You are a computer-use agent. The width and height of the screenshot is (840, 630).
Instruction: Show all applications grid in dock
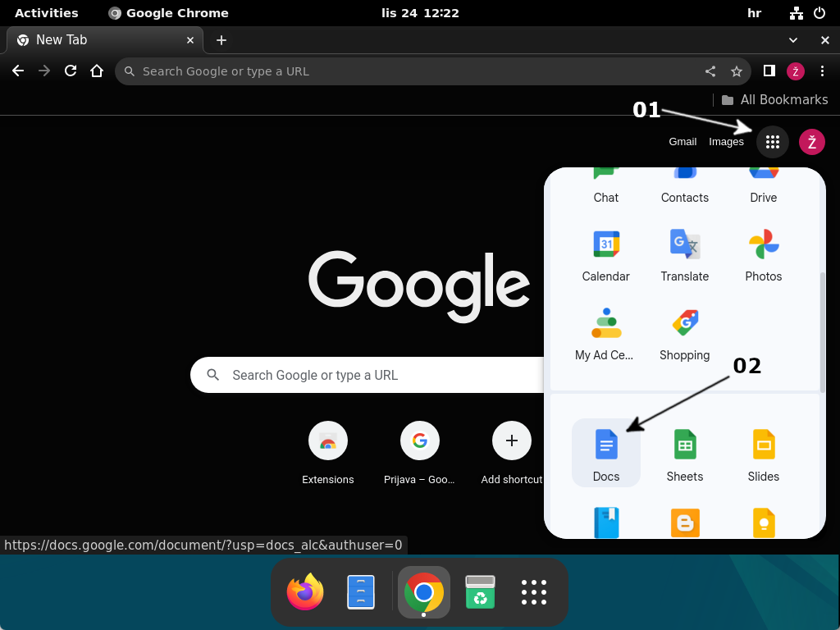tap(534, 592)
